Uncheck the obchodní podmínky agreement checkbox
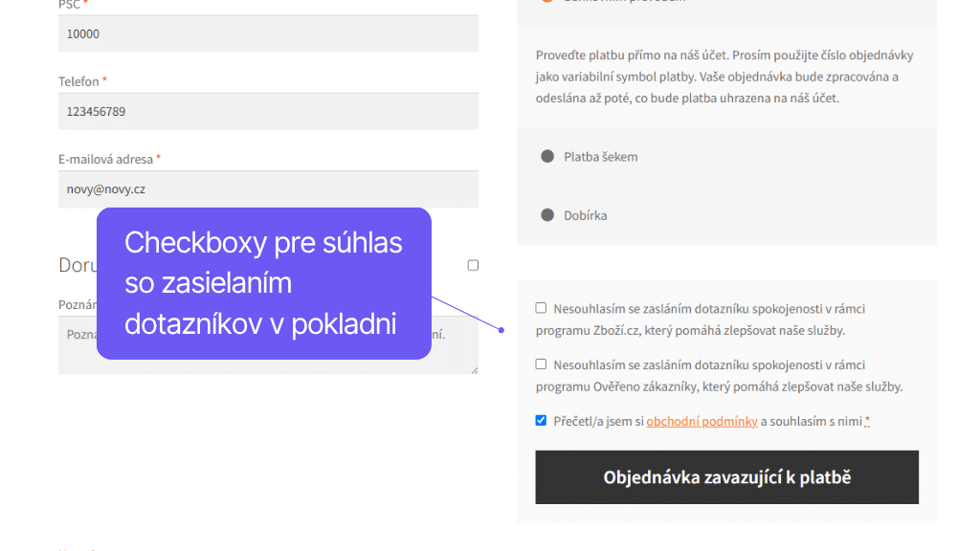Screen dimensions: 980x551 tap(541, 421)
